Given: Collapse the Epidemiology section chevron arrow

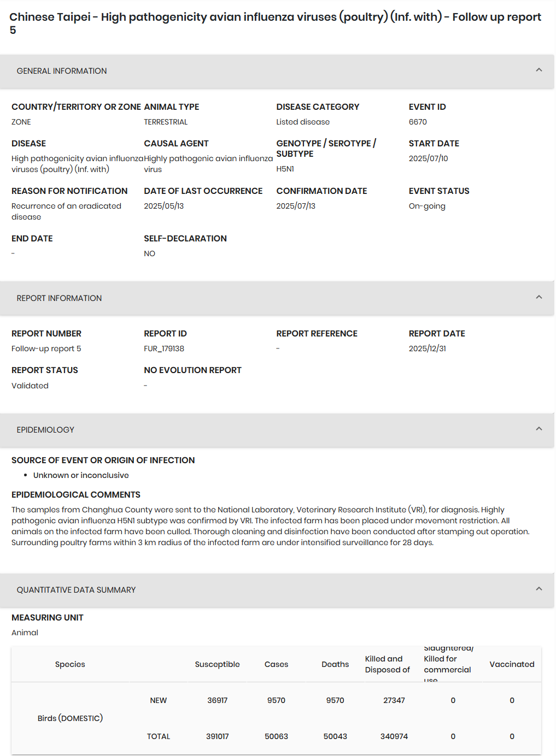Looking at the screenshot, I should coord(539,429).
